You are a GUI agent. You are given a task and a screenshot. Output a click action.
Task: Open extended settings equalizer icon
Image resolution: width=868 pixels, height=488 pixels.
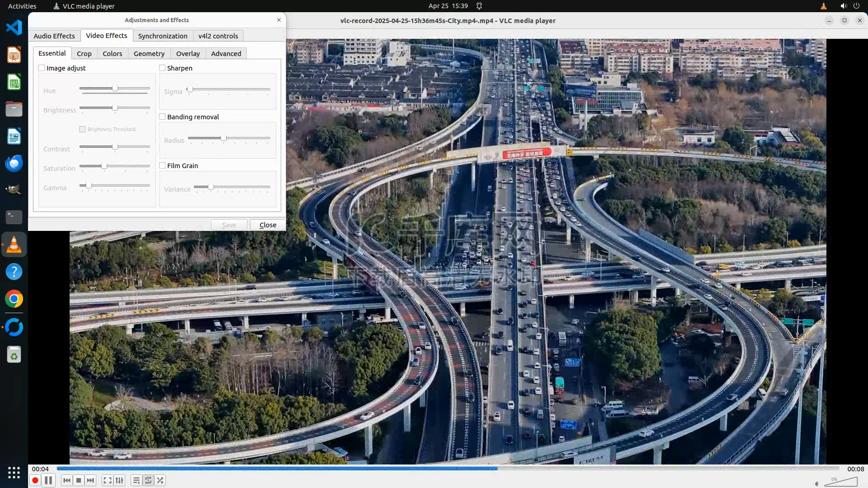tap(119, 480)
